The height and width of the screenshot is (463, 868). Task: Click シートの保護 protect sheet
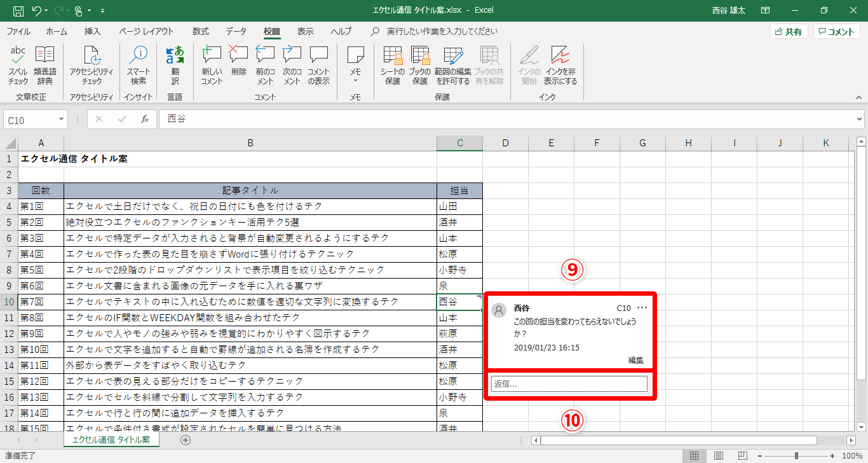[x=393, y=66]
